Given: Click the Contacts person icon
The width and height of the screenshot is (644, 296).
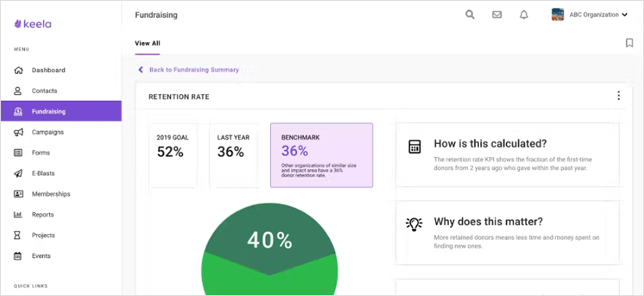Looking at the screenshot, I should [18, 91].
